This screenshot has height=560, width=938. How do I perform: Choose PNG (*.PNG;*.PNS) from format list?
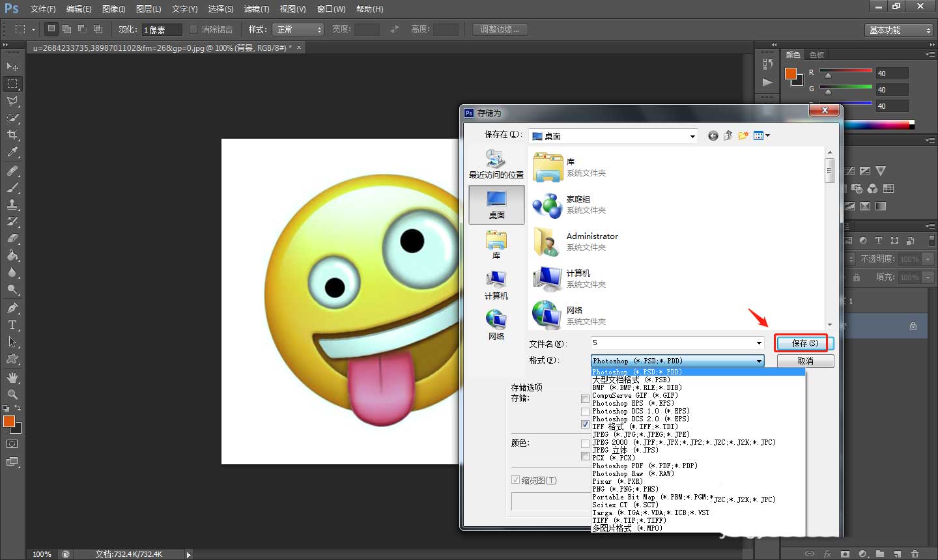coord(625,489)
